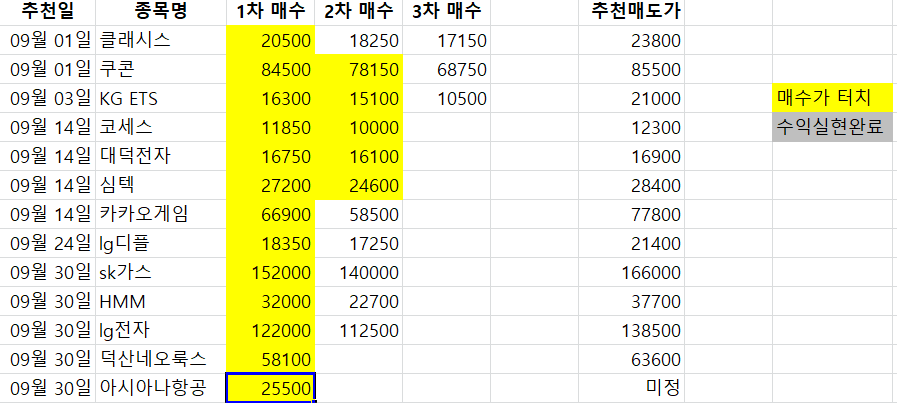Click the yellow 78150 cell

click(359, 69)
